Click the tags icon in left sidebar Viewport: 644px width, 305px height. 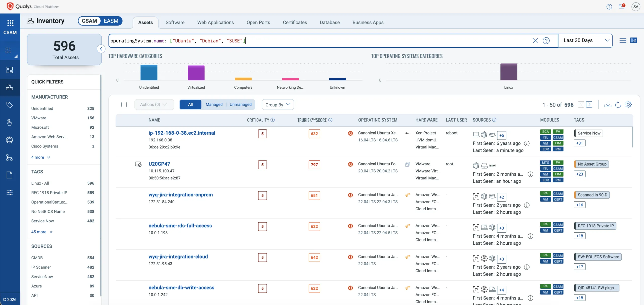tap(10, 105)
